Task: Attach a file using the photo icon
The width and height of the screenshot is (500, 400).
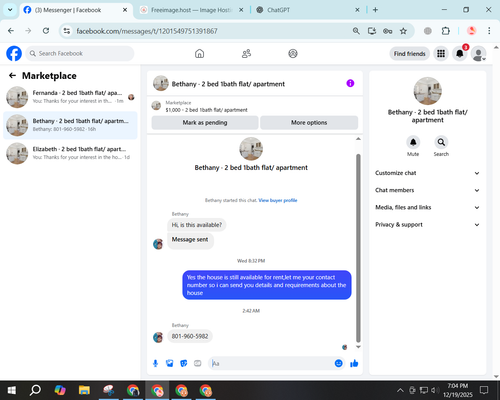Action: [169, 363]
